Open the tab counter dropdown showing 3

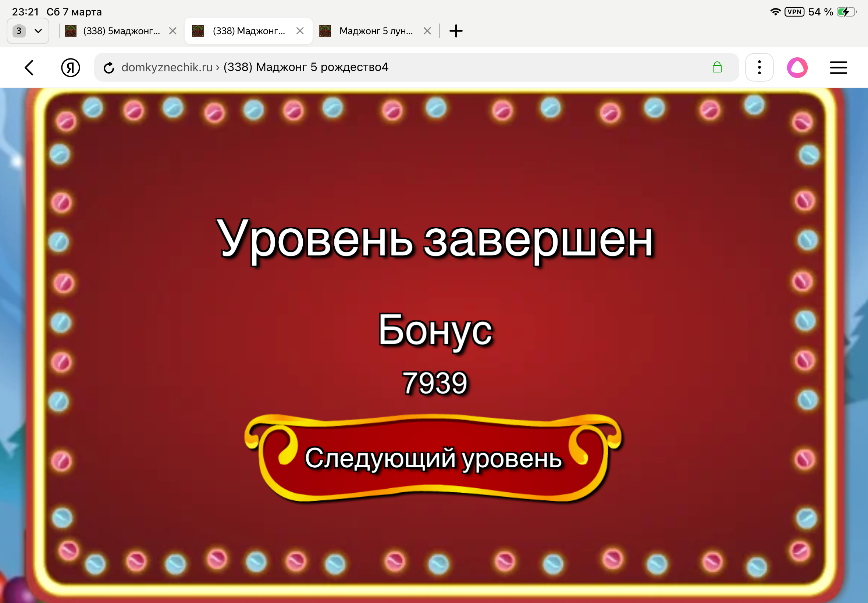coord(19,31)
